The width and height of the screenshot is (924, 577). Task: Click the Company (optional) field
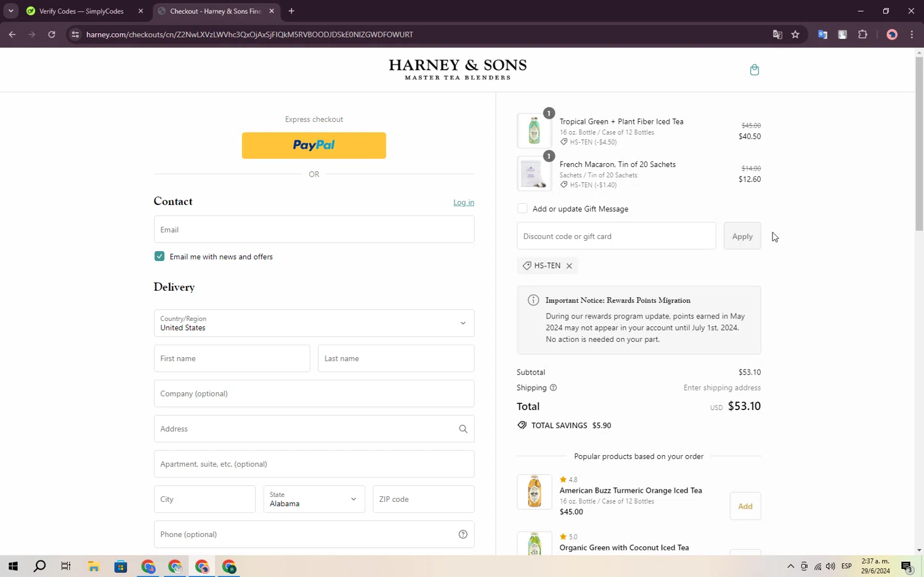(x=314, y=393)
